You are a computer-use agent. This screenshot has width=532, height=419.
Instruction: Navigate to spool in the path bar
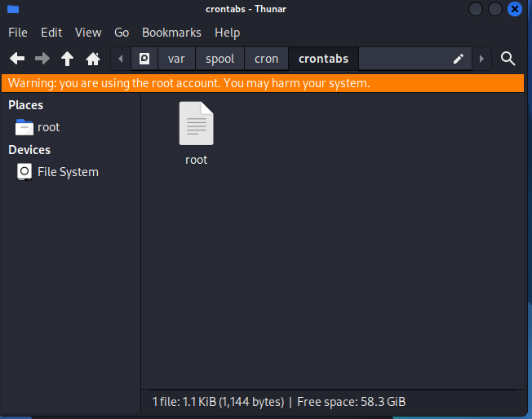pos(219,59)
